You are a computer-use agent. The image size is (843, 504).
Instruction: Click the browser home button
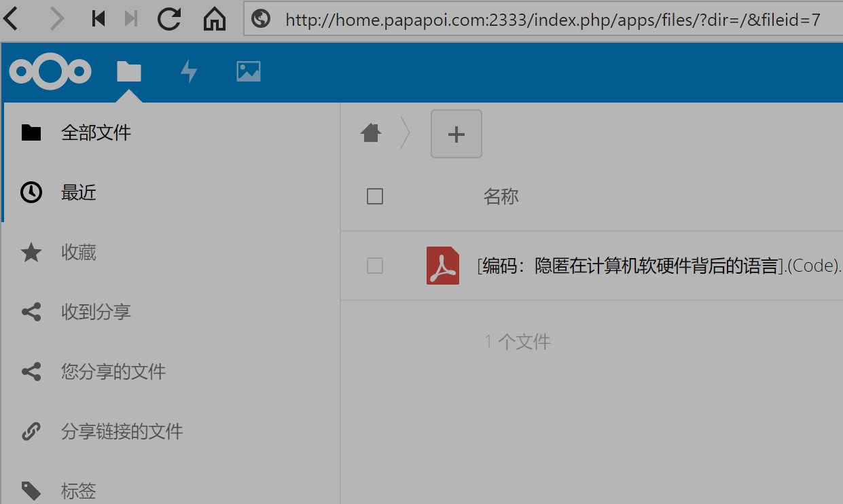tap(215, 19)
